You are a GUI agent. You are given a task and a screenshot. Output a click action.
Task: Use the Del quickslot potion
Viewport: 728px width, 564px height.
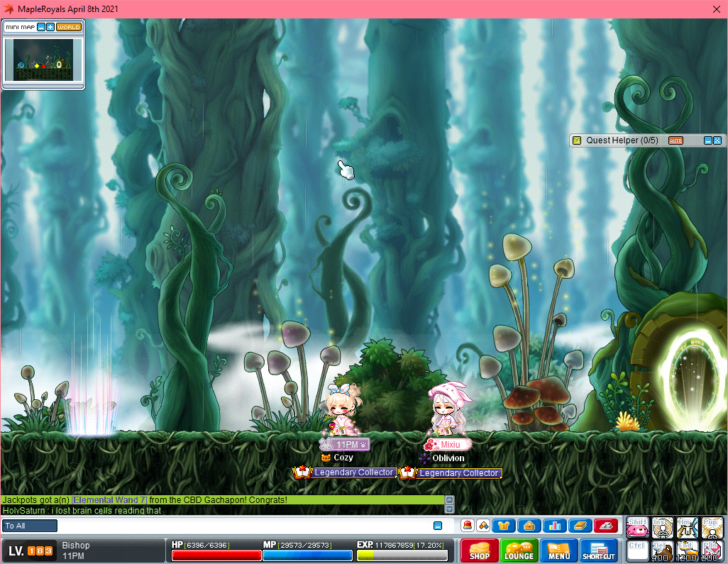663,551
